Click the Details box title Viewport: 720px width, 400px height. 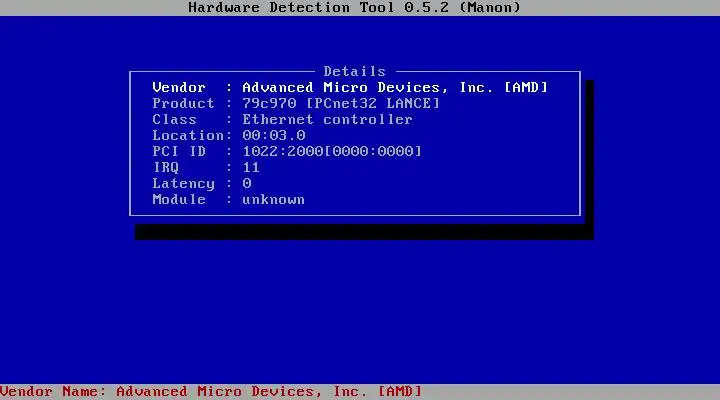pyautogui.click(x=354, y=71)
